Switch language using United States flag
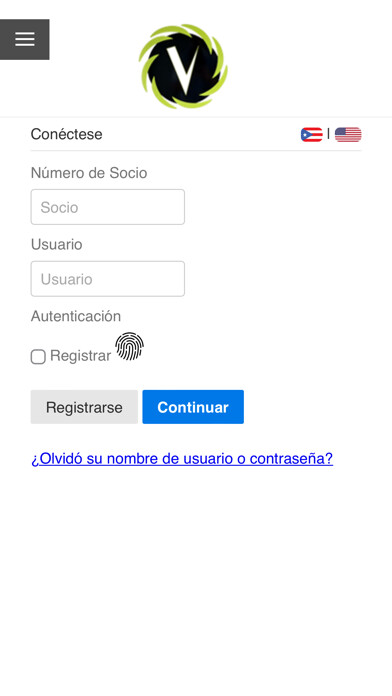The width and height of the screenshot is (392, 696). (x=348, y=134)
